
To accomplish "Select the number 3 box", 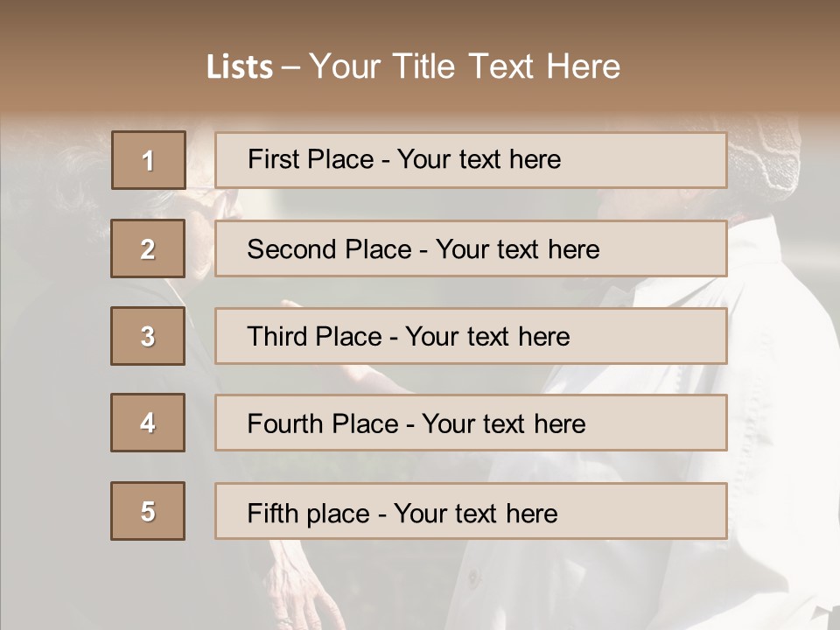I will click(x=148, y=336).
